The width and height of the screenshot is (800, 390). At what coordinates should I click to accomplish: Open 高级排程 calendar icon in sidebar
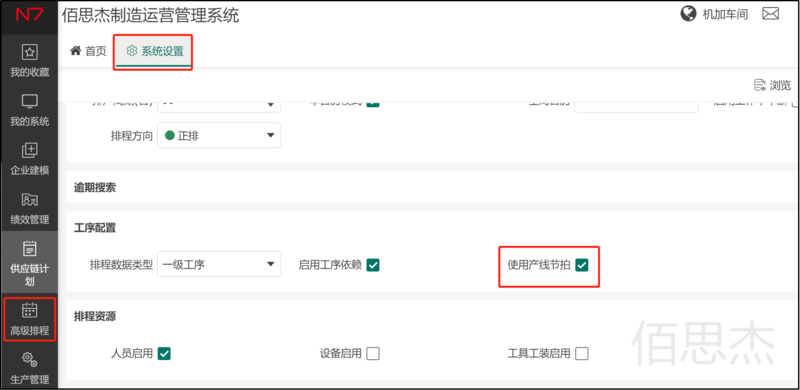30,309
